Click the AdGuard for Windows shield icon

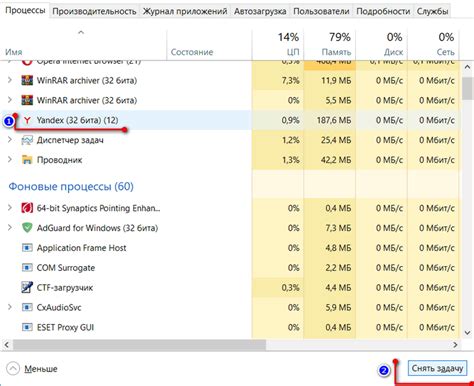27,228
